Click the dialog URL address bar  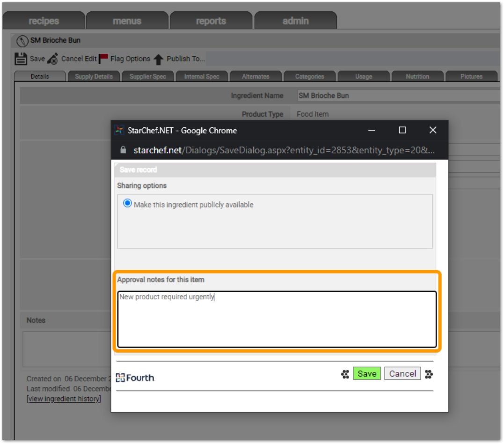click(x=284, y=150)
